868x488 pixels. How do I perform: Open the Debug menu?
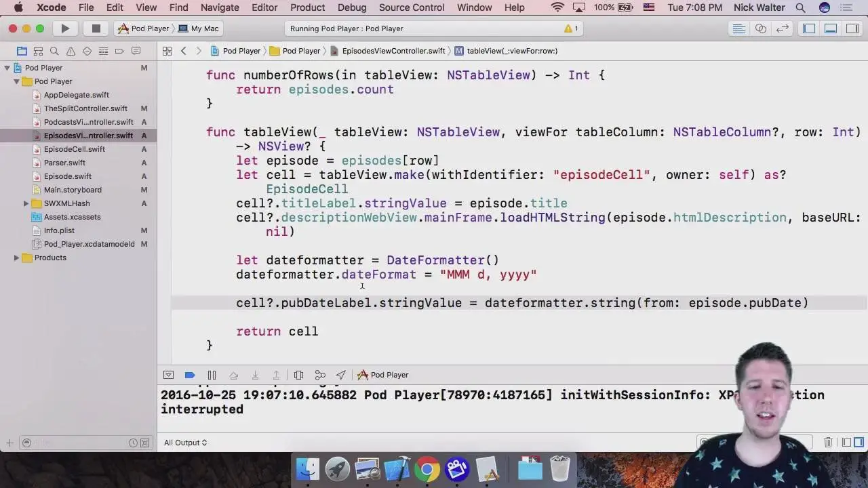pyautogui.click(x=352, y=7)
